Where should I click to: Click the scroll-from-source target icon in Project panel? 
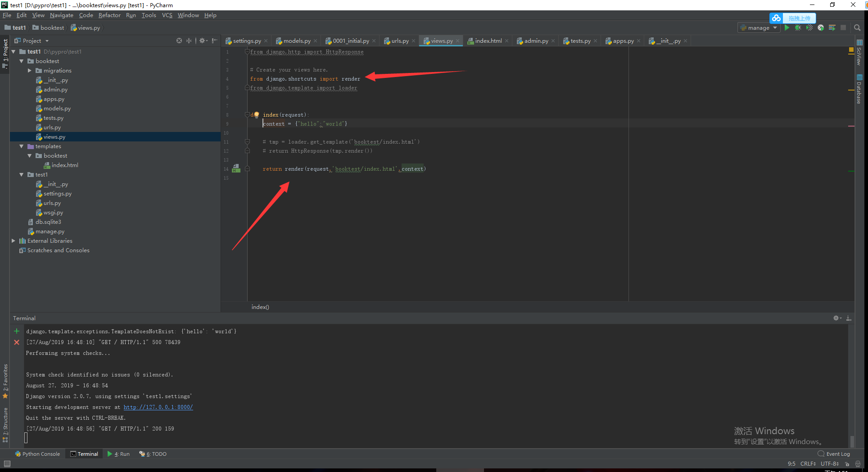coord(179,41)
